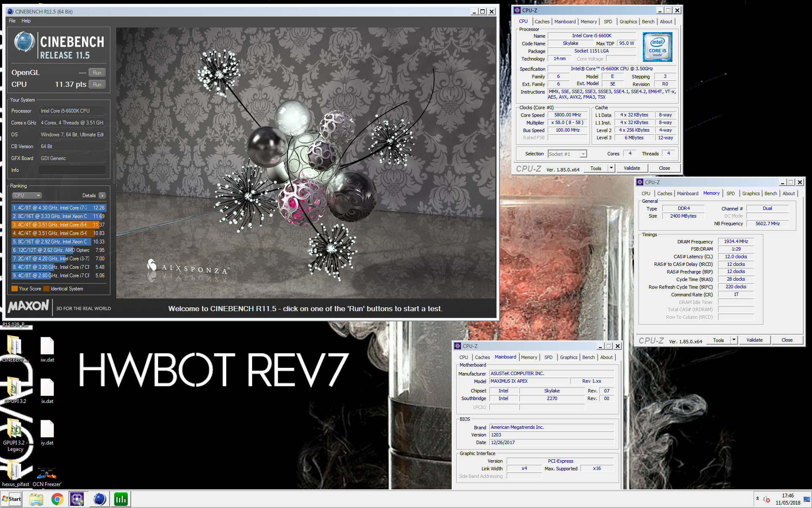Click the MAXIMUS IX APEX model field
Screen dimensions: 812x508
point(529,381)
